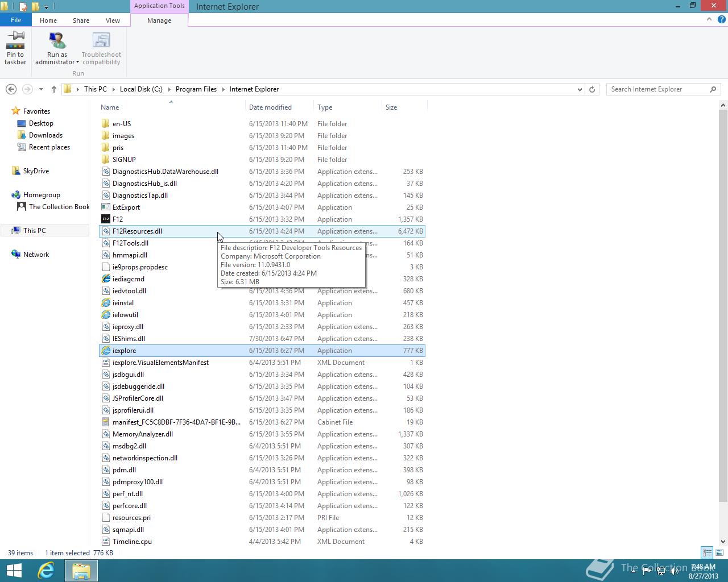728x582 pixels.
Task: Open the Windows Start button
Action: [x=14, y=571]
